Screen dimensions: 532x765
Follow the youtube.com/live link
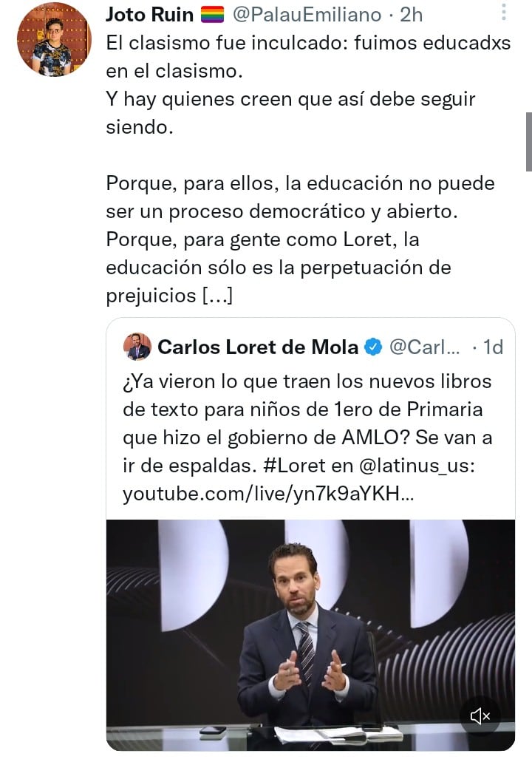[268, 493]
